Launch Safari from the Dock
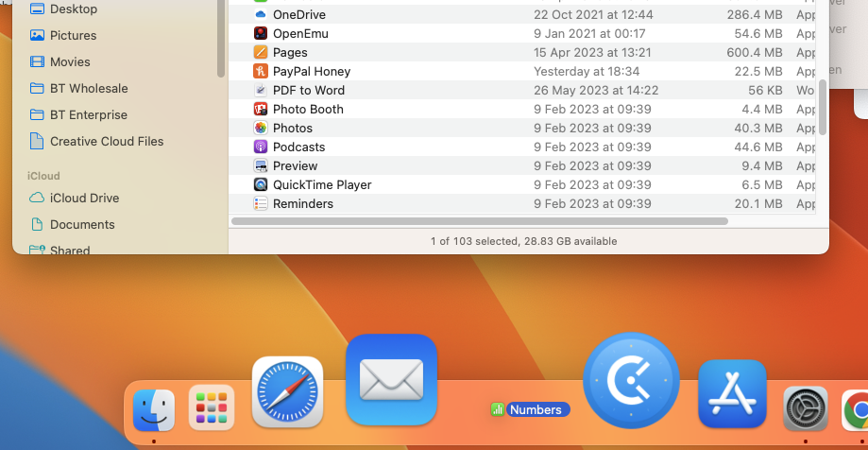Image resolution: width=868 pixels, height=450 pixels. click(288, 391)
